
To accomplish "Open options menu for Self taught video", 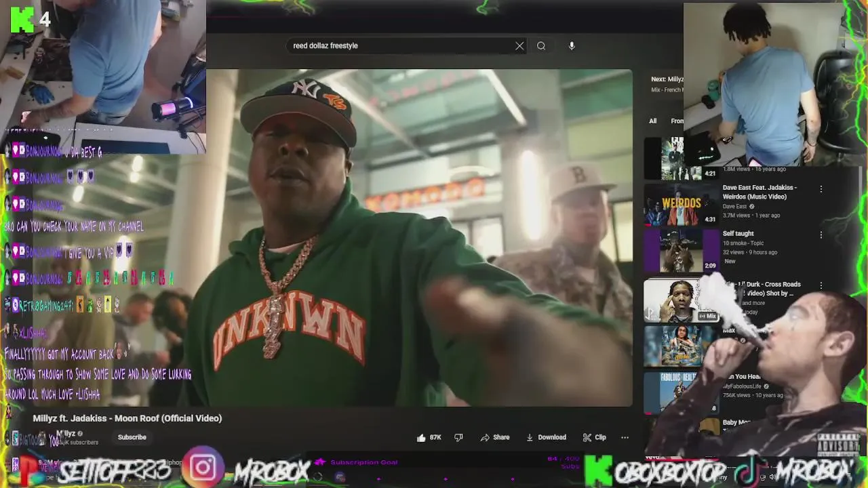I will point(821,235).
